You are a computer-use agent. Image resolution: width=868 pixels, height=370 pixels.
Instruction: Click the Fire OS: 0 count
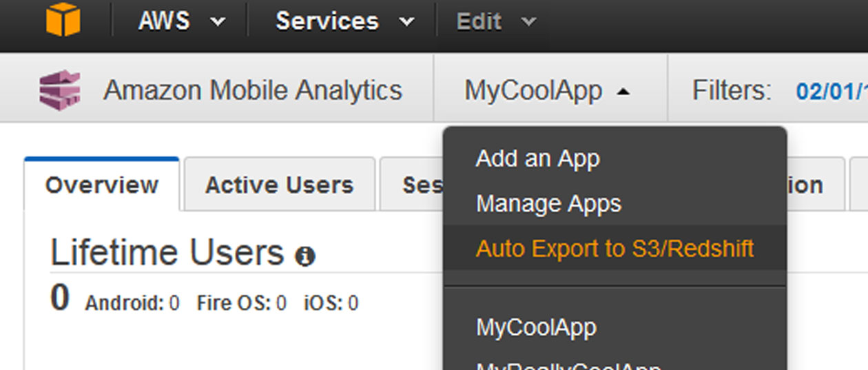coord(241,303)
